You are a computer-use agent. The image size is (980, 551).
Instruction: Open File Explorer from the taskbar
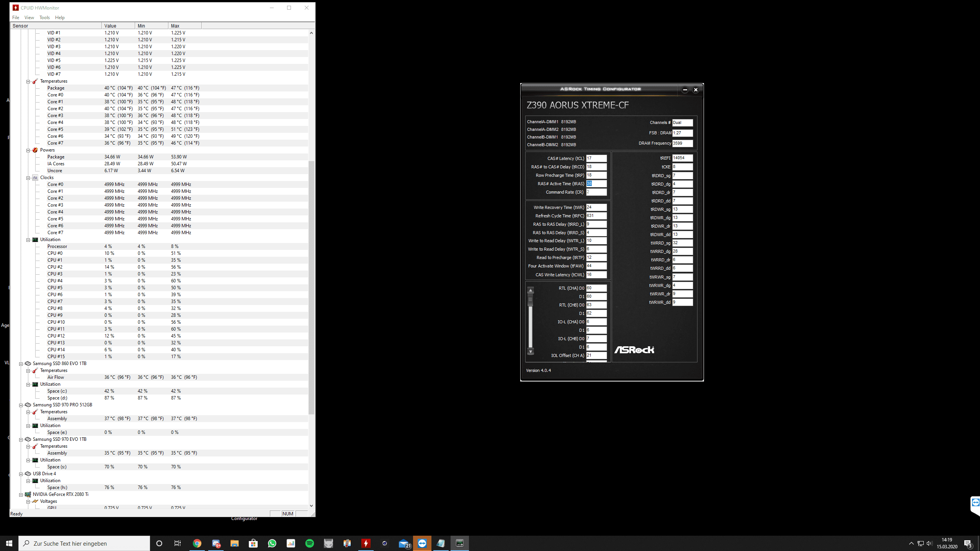[x=235, y=543]
